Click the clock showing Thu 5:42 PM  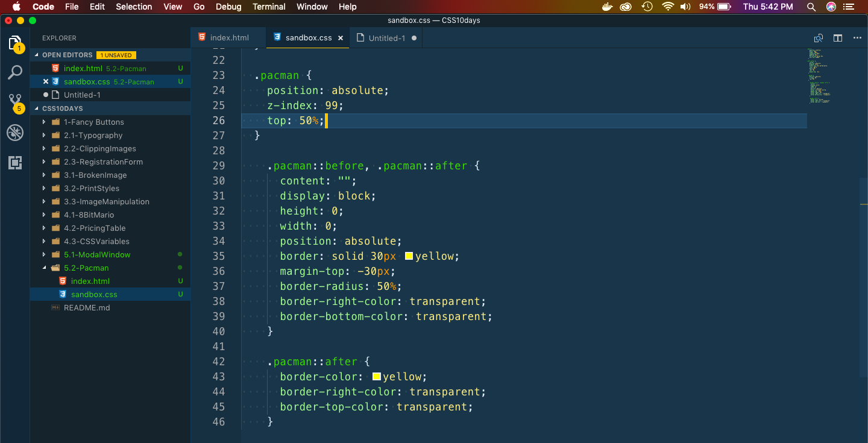(768, 7)
